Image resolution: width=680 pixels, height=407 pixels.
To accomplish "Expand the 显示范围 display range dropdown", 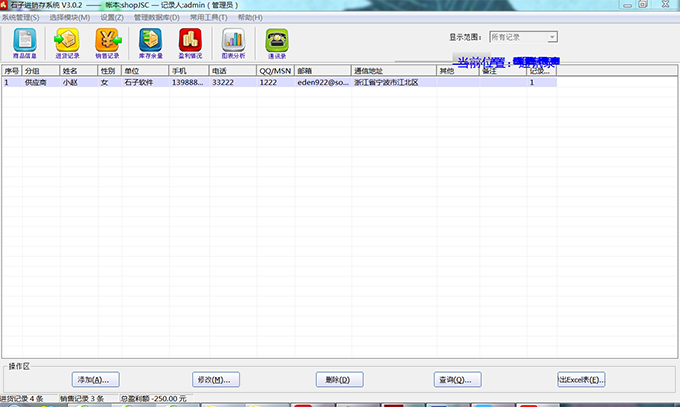I will pyautogui.click(x=552, y=37).
